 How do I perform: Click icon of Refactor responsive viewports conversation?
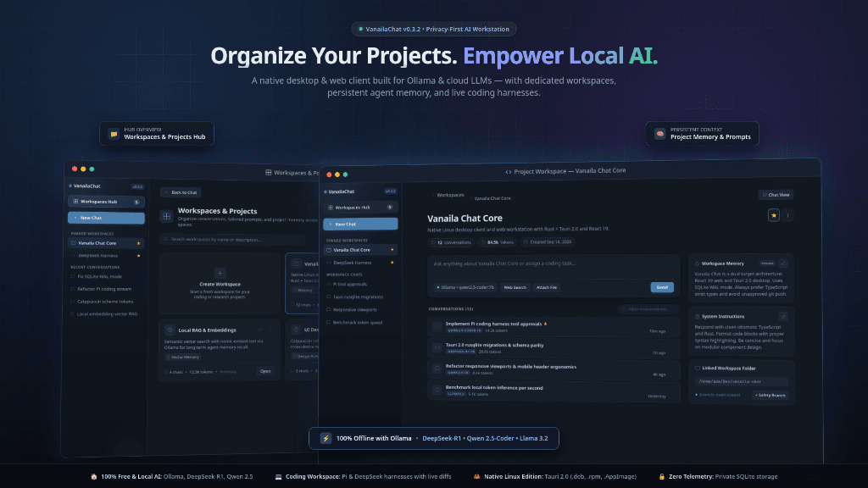437,369
